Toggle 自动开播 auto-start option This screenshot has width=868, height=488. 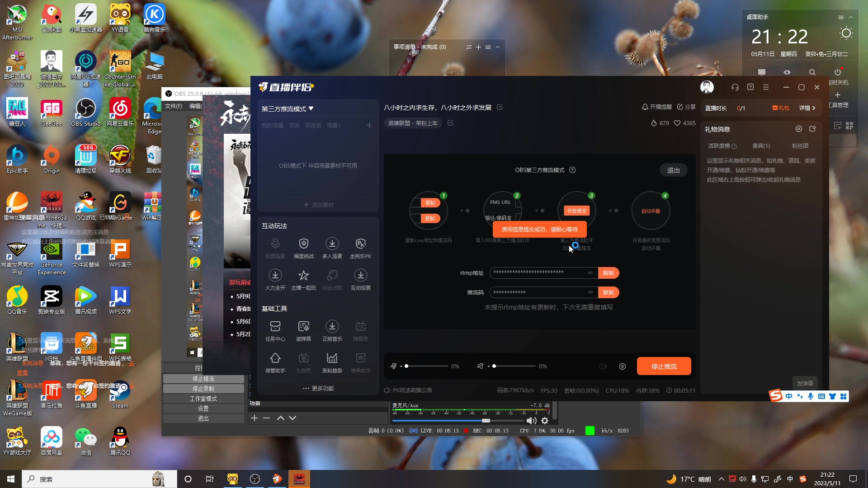click(x=651, y=211)
